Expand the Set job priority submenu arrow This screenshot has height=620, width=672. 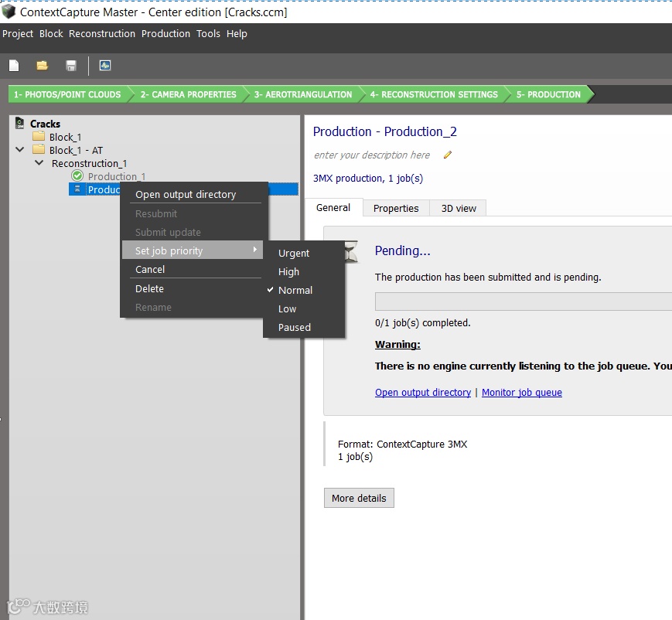(255, 250)
